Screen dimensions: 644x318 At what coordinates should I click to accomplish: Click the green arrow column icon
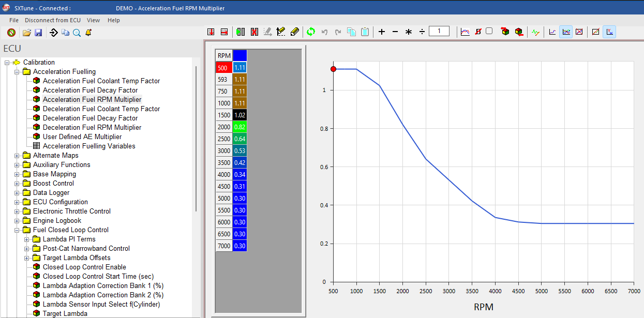click(x=241, y=32)
